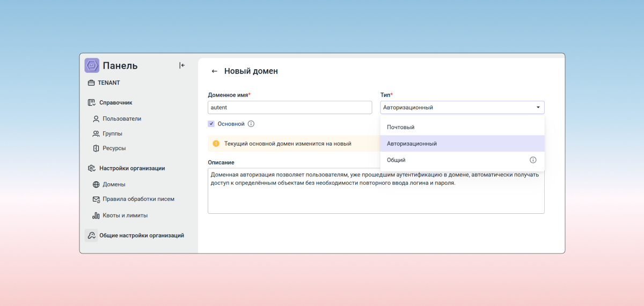Open Пользователи in the sidebar

point(122,118)
